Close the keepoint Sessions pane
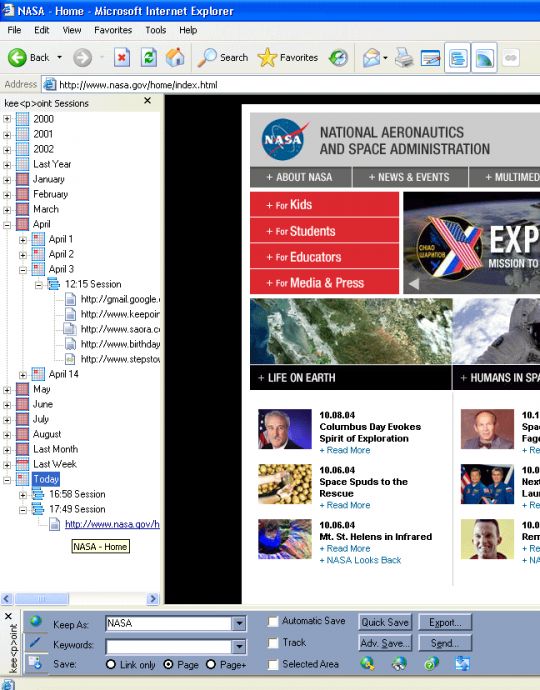Viewport: 540px width, 690px height. point(147,101)
